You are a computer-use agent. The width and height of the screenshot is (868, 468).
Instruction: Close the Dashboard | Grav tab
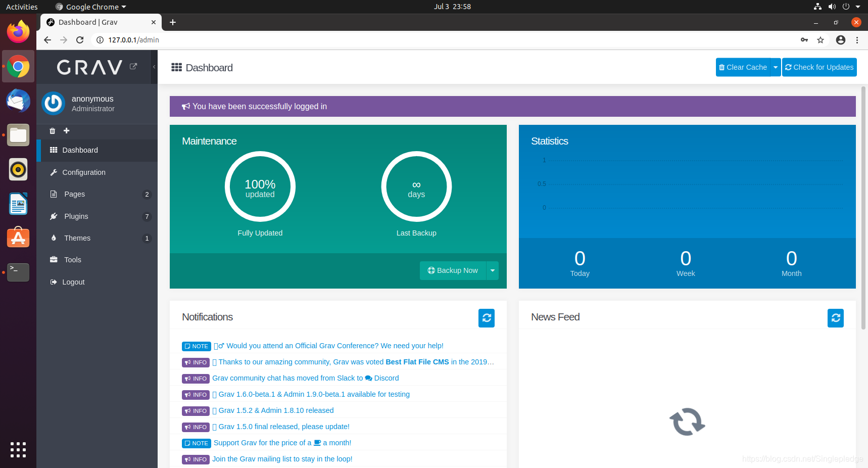(x=154, y=22)
